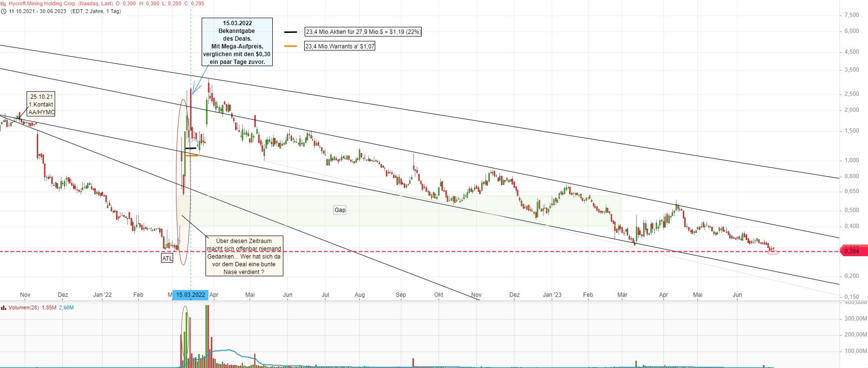This screenshot has height=368, width=868.
Task: Click the 23,4 Mio.Aktien legend text box
Action: [363, 32]
